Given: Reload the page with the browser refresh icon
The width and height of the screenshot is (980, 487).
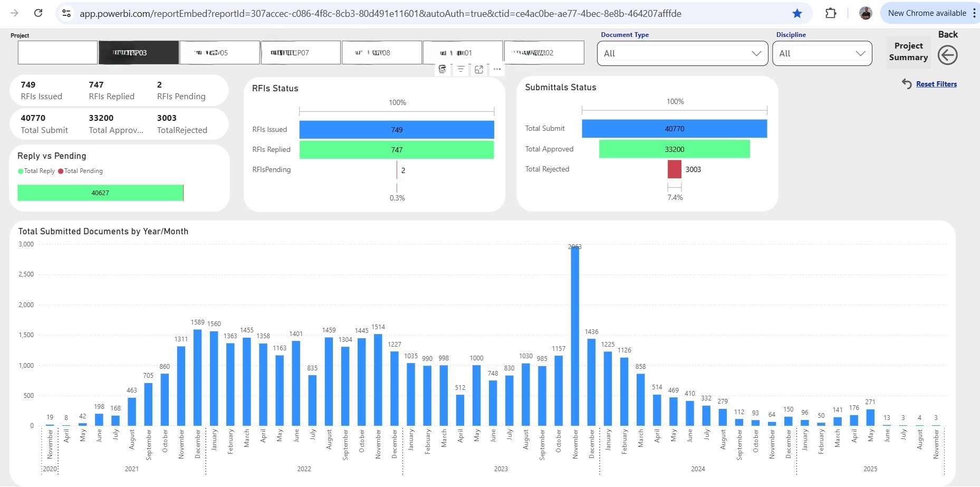Looking at the screenshot, I should 39,13.
